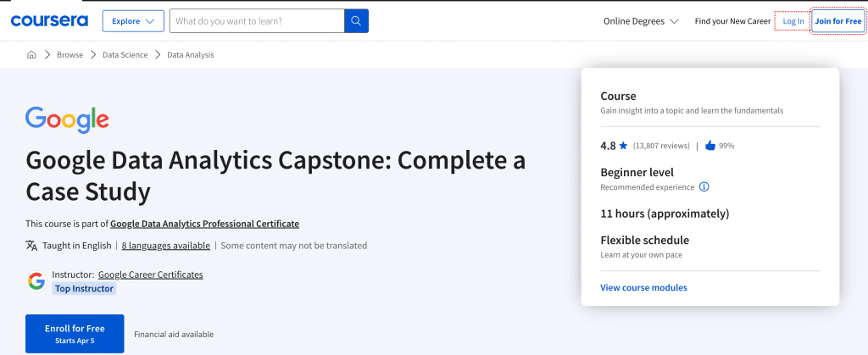Screen dimensions: 868x355
Task: Click the Recommended experience info icon
Action: 704,187
